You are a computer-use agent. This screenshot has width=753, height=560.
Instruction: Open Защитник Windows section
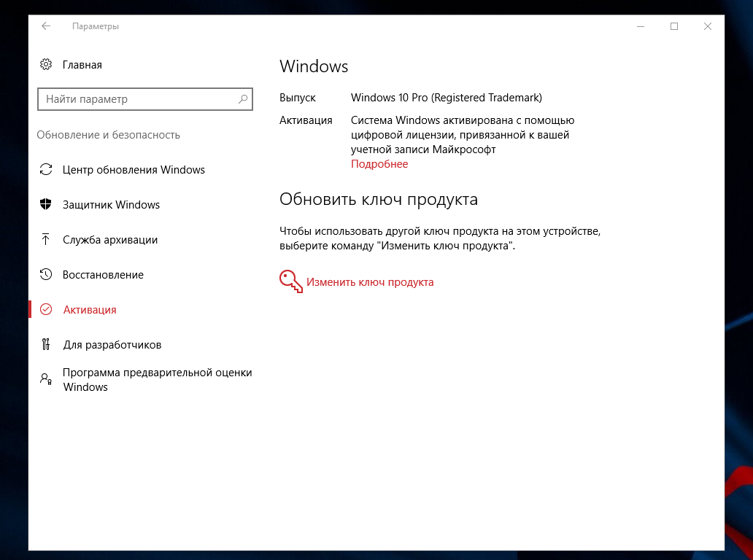tap(111, 205)
